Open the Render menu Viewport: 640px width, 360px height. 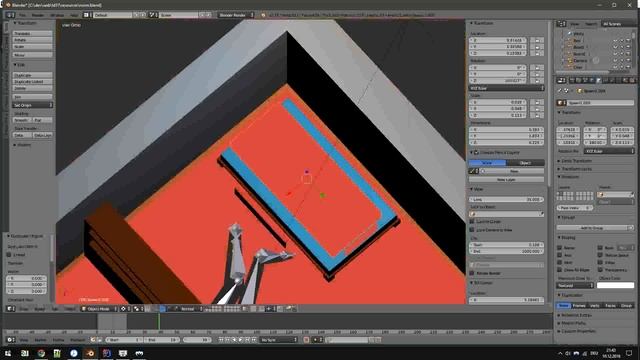(x=38, y=15)
